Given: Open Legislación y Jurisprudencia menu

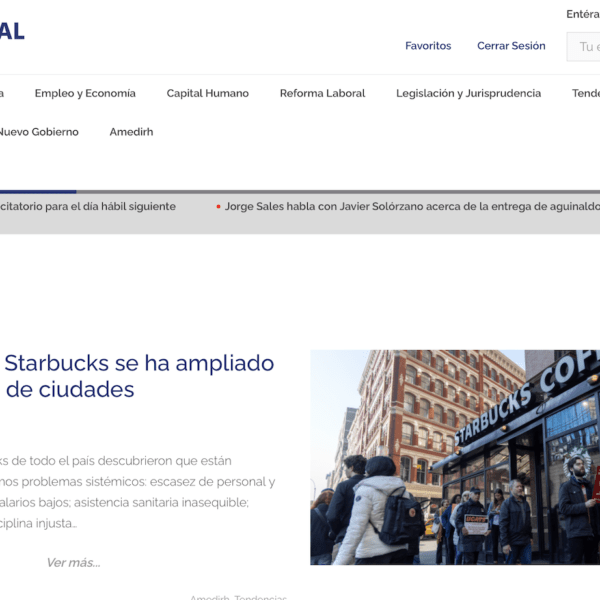Looking at the screenshot, I should pos(468,93).
